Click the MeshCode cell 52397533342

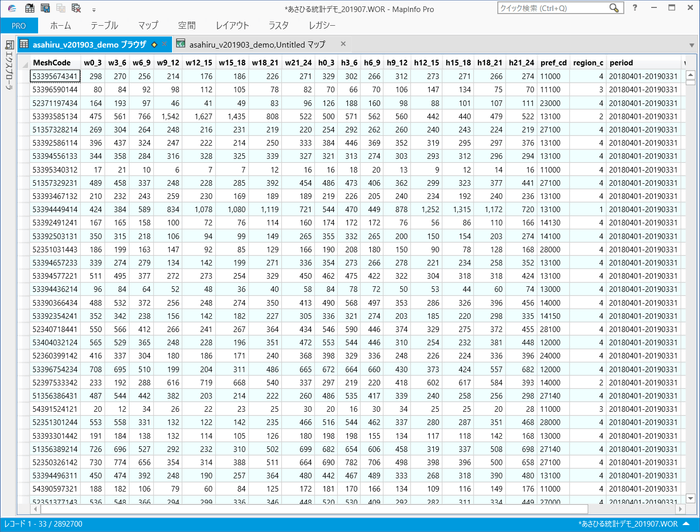[x=55, y=382]
